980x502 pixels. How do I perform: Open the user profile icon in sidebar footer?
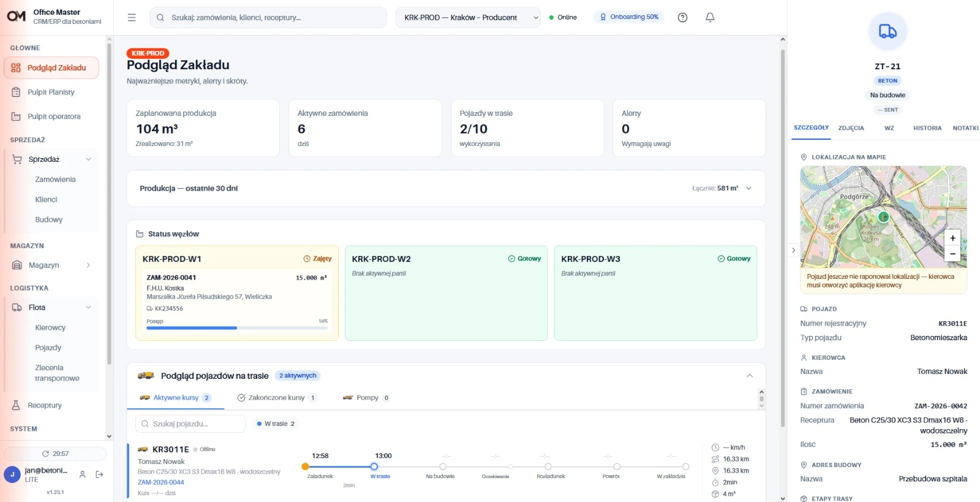(x=82, y=474)
